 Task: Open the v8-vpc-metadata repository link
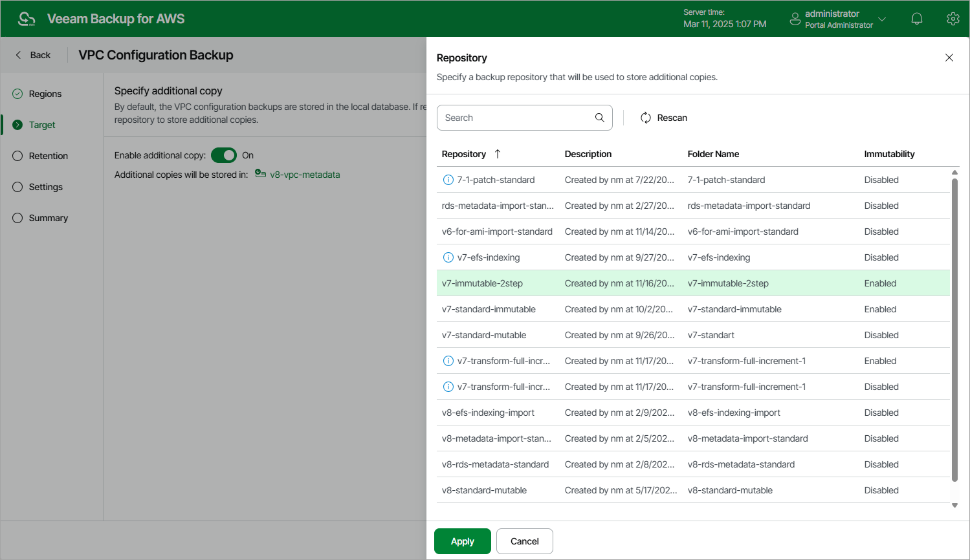coord(305,175)
